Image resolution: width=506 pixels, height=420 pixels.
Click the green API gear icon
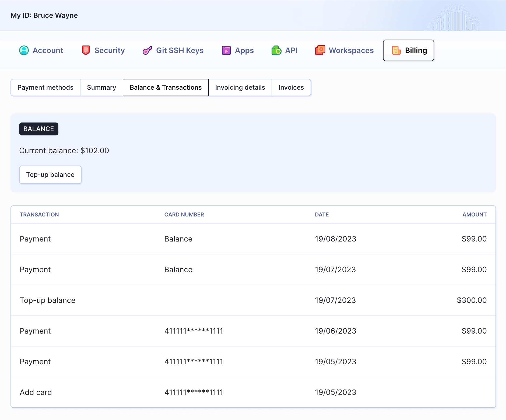[276, 50]
